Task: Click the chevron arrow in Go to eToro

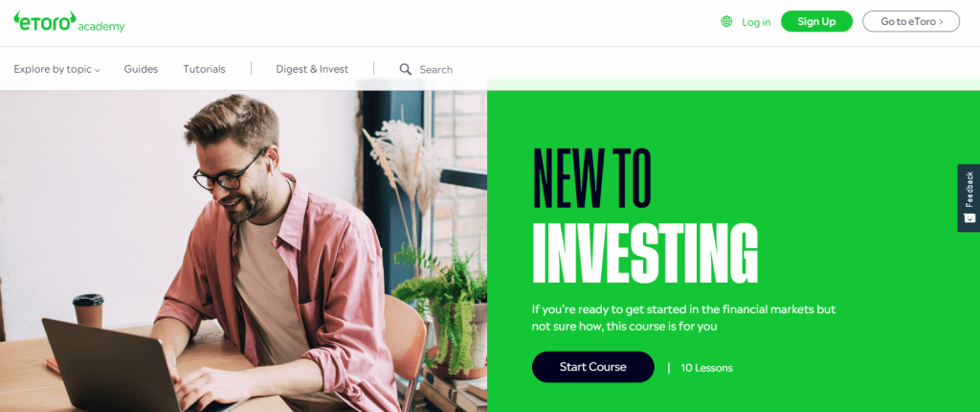Action: coord(941,21)
